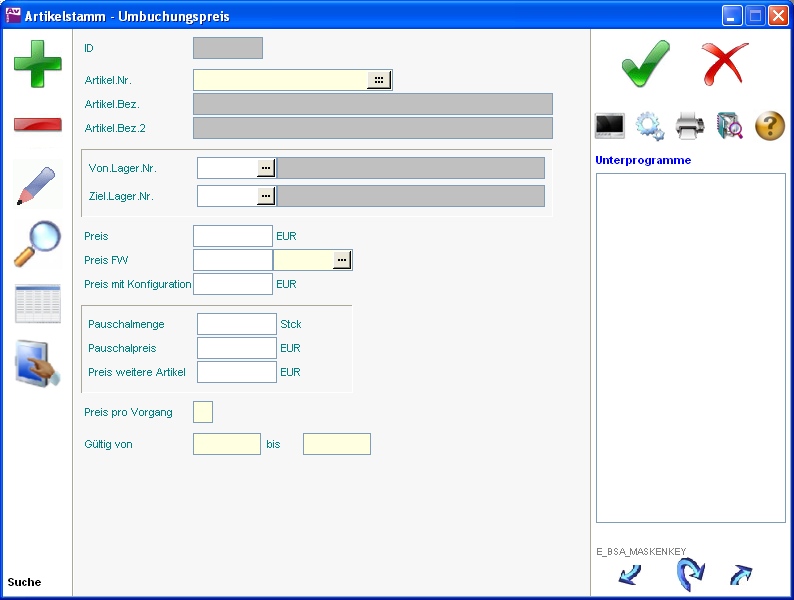Open the table list view icon
794x600 pixels.
(x=37, y=304)
